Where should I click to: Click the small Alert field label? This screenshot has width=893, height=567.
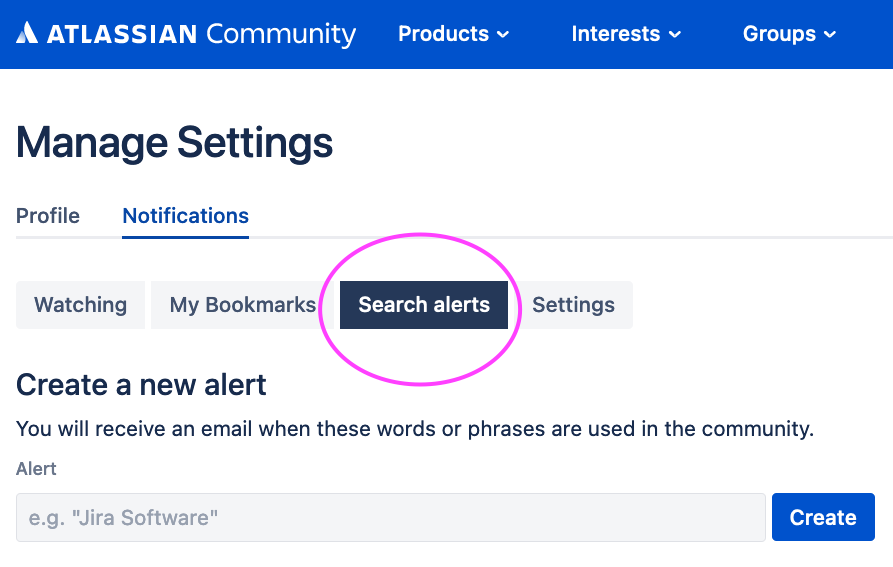(36, 469)
